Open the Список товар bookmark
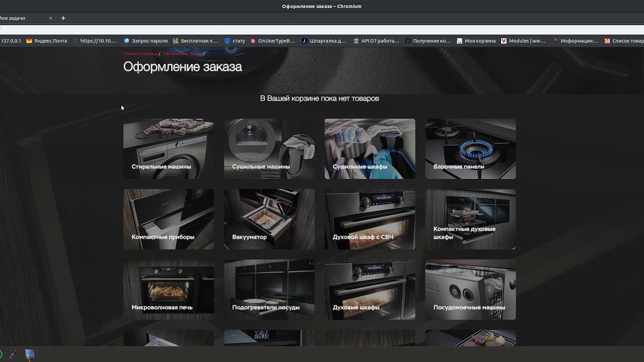Viewport: 644px width, 362px height. click(x=624, y=41)
